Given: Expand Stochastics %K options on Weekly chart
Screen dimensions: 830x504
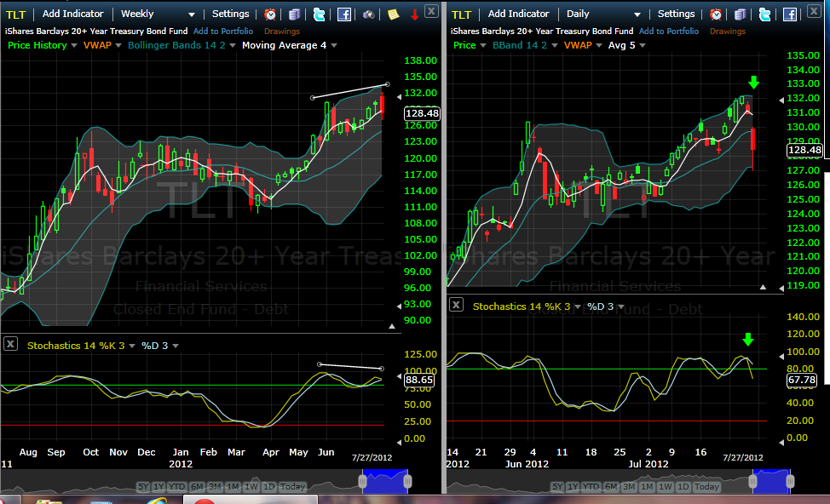Looking at the screenshot, I should tap(132, 346).
